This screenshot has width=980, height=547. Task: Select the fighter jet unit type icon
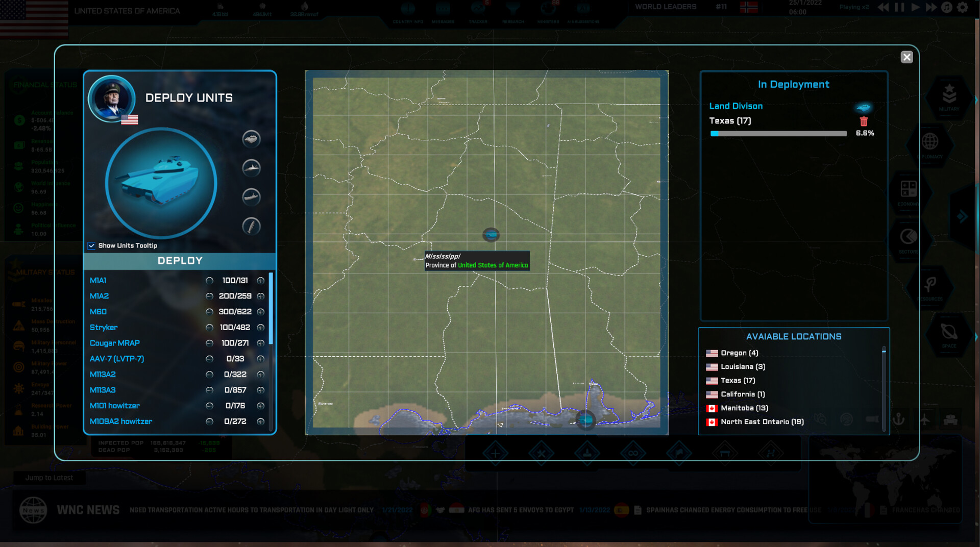[251, 168]
